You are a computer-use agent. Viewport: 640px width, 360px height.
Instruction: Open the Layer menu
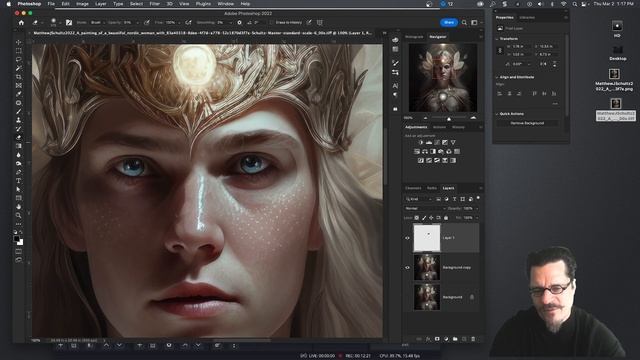(x=100, y=4)
